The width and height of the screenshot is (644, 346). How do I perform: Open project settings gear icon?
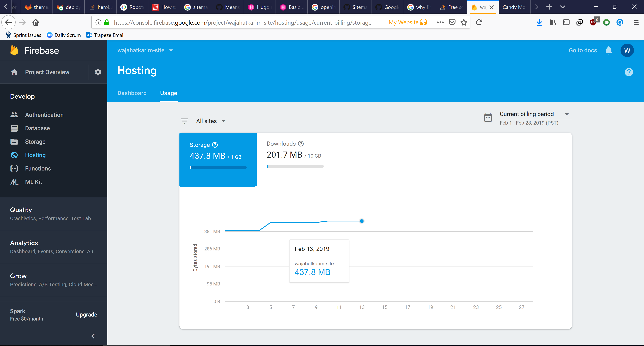[98, 72]
